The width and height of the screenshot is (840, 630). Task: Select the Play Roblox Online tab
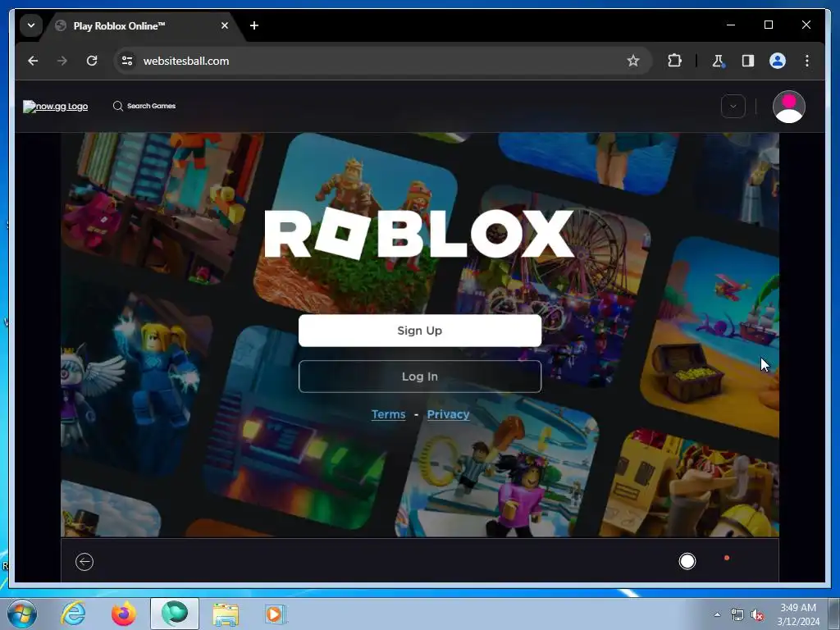142,25
